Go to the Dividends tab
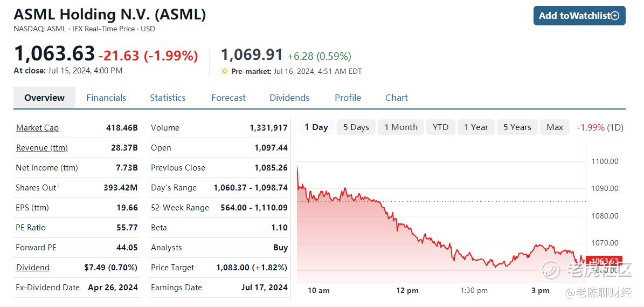644x307 pixels. (289, 98)
